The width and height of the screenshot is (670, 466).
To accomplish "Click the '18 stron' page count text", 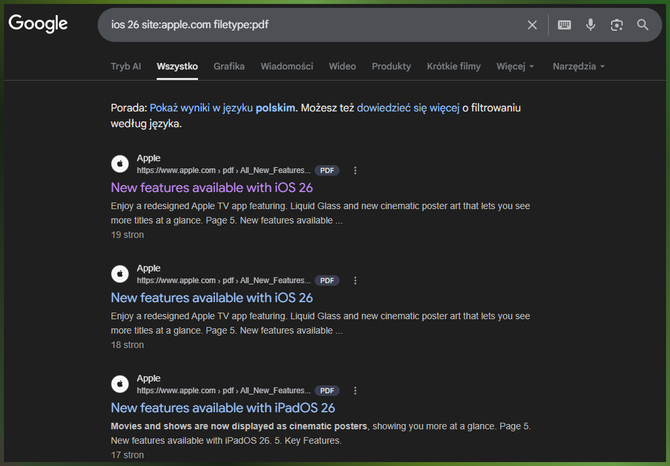I will (127, 345).
